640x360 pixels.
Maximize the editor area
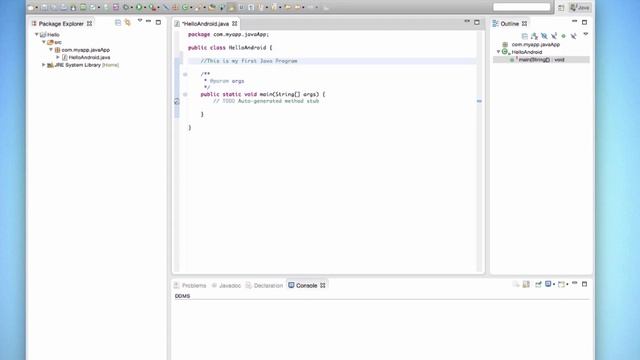[477, 22]
